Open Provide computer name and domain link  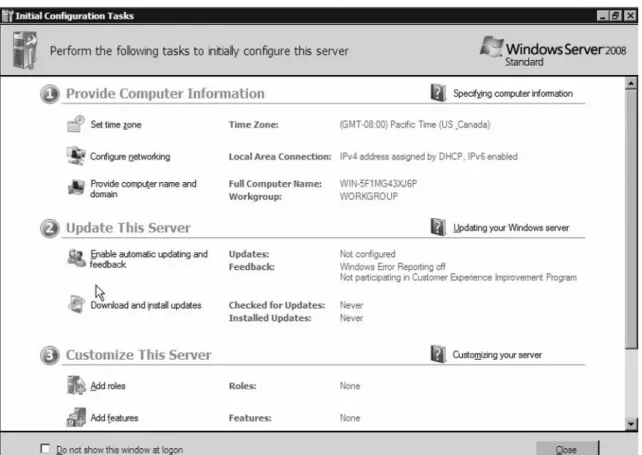pos(143,189)
